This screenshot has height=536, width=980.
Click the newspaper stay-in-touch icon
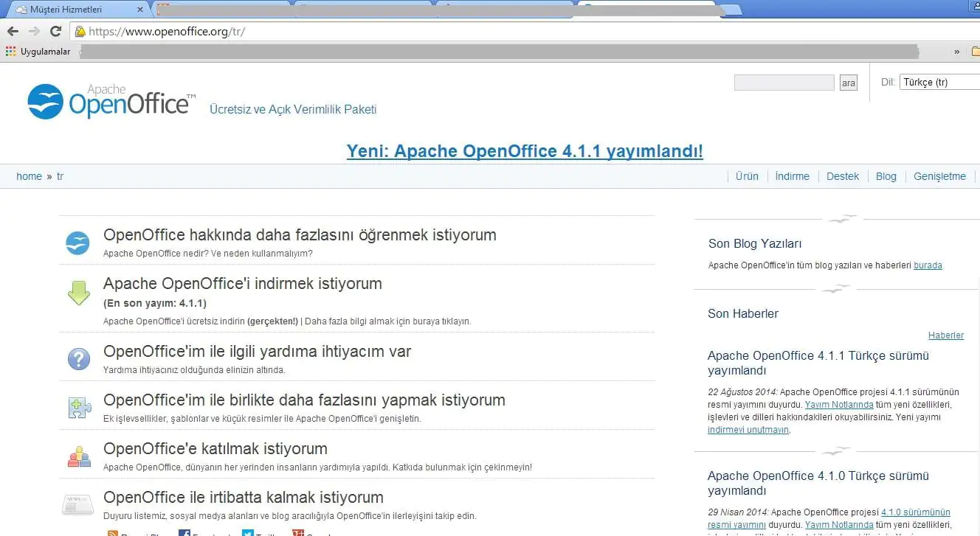point(77,505)
